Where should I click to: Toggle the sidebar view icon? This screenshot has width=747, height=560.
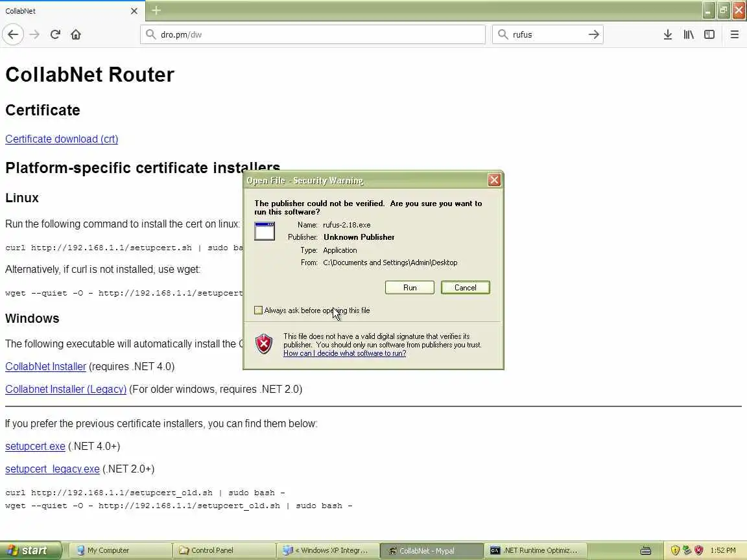pyautogui.click(x=709, y=34)
